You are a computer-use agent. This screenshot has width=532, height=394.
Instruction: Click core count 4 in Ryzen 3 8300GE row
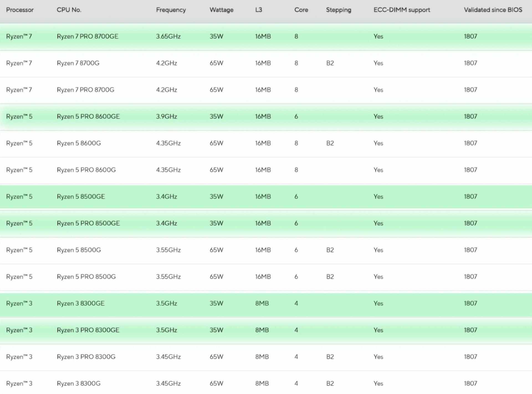pos(296,304)
